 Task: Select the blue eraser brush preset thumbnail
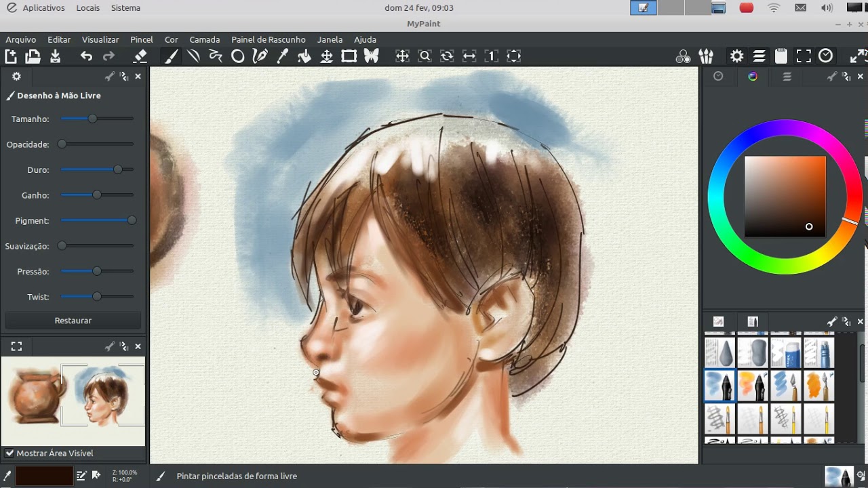[786, 352]
